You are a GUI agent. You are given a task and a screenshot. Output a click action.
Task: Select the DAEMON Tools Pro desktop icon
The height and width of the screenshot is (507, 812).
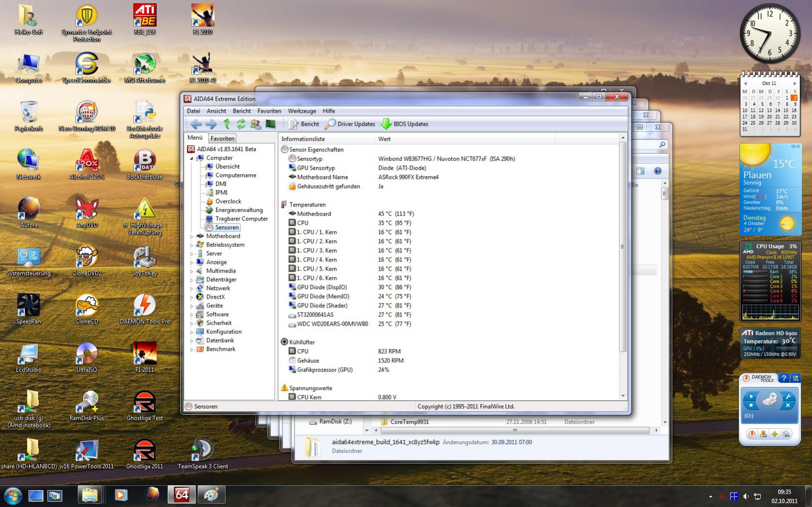(145, 309)
